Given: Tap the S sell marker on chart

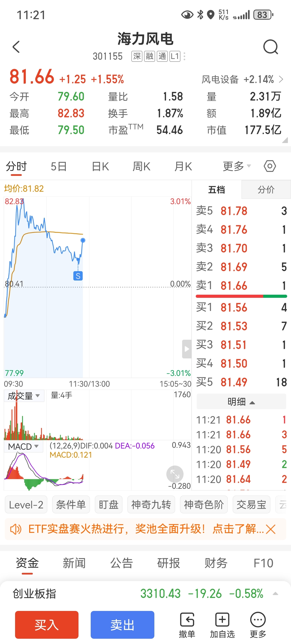Looking at the screenshot, I should click(78, 276).
